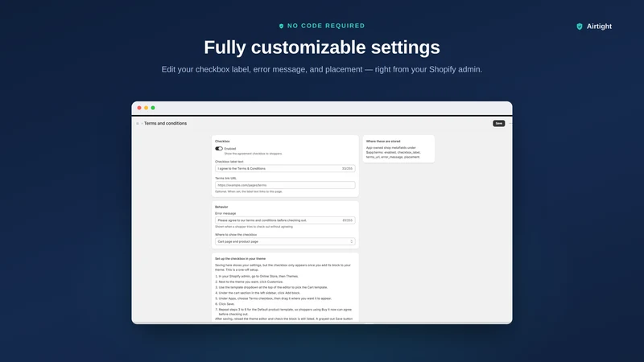Image resolution: width=644 pixels, height=362 pixels.
Task: Click the yellow minimize window button
Action: [147, 108]
